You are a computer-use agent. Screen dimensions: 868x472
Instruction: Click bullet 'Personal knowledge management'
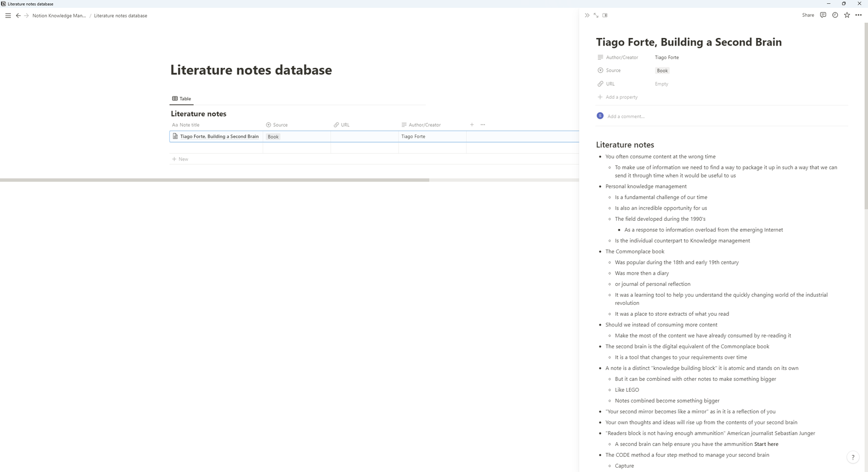point(646,187)
